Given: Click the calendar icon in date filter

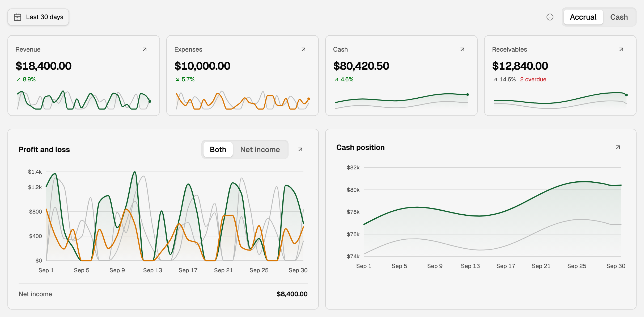Looking at the screenshot, I should click(x=18, y=17).
